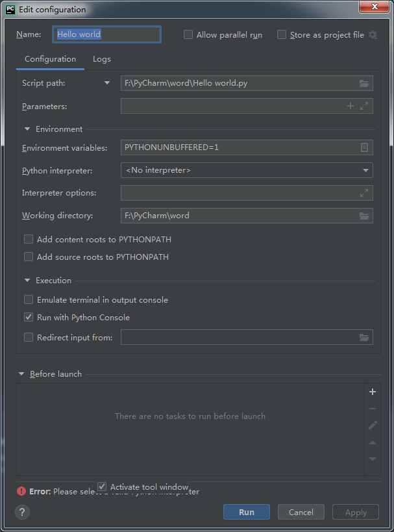This screenshot has width=394, height=532.
Task: Add a new before launch task
Action: pos(373,392)
